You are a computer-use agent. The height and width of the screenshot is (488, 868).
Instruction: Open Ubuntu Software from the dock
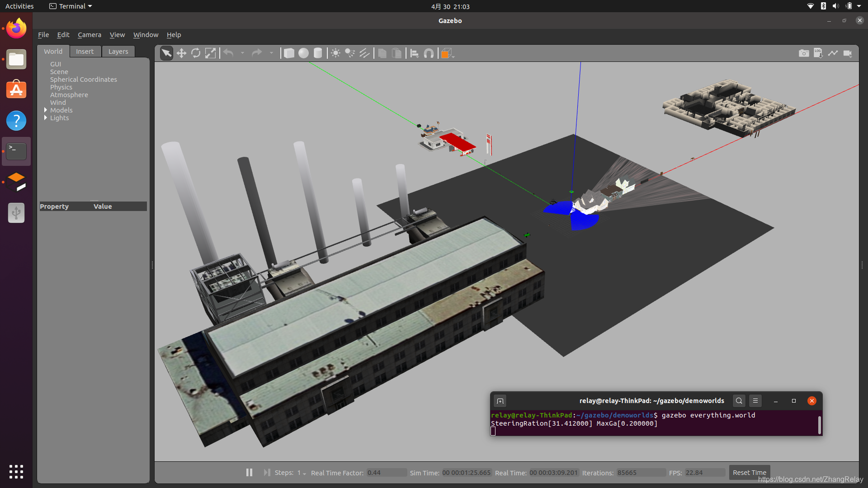pyautogui.click(x=16, y=90)
